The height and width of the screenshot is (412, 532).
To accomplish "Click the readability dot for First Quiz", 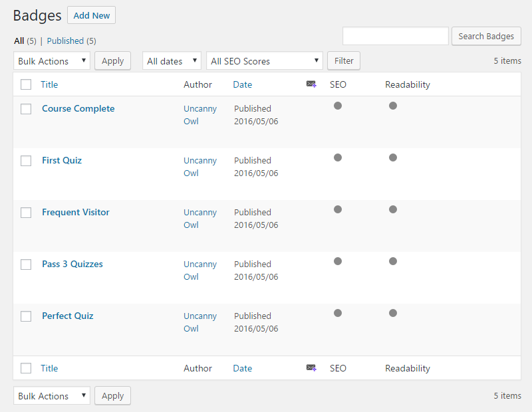I will [393, 157].
